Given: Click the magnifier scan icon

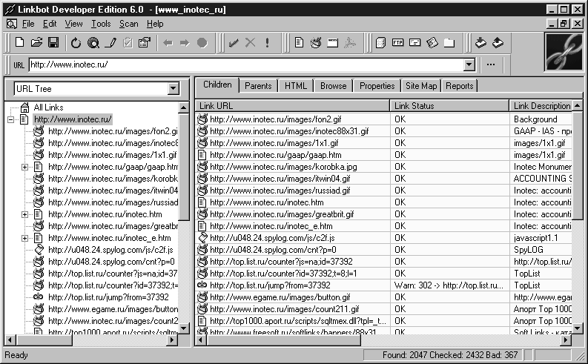Looking at the screenshot, I should pyautogui.click(x=93, y=43).
